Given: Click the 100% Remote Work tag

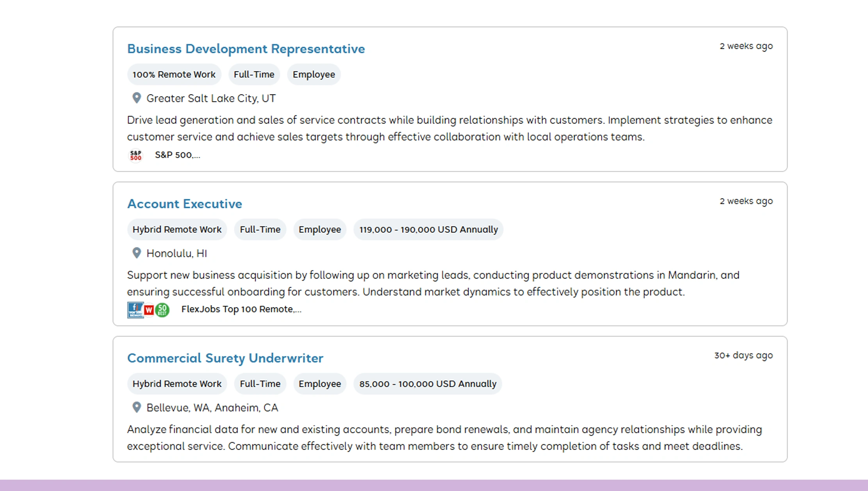Looking at the screenshot, I should pyautogui.click(x=174, y=74).
